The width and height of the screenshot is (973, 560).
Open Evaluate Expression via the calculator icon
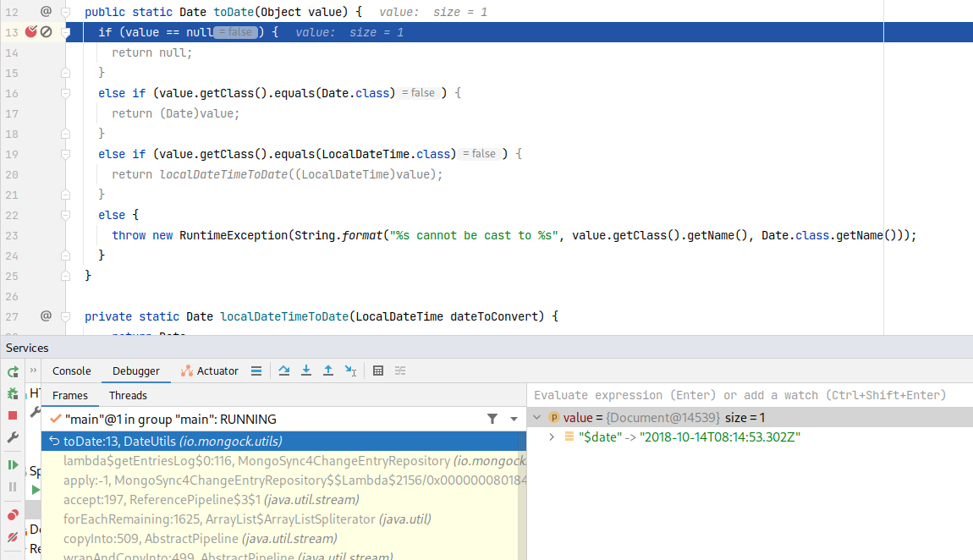[x=377, y=371]
